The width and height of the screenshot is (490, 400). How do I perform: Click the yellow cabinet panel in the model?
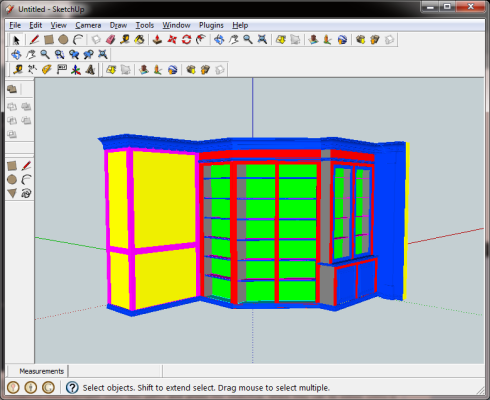pyautogui.click(x=164, y=200)
